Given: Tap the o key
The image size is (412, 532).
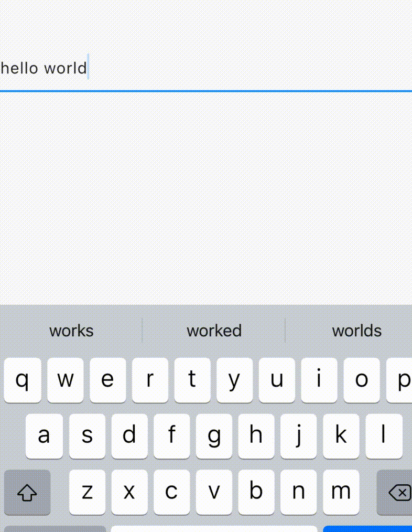Looking at the screenshot, I should click(362, 380).
